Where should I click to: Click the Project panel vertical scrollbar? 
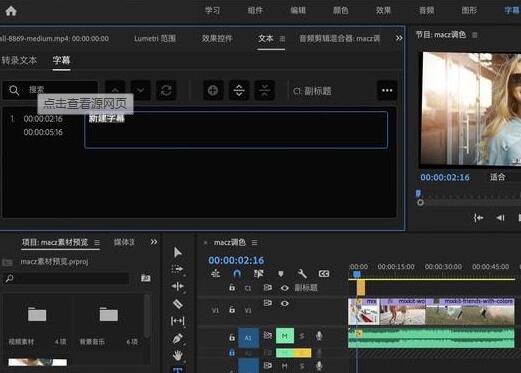click(x=147, y=316)
